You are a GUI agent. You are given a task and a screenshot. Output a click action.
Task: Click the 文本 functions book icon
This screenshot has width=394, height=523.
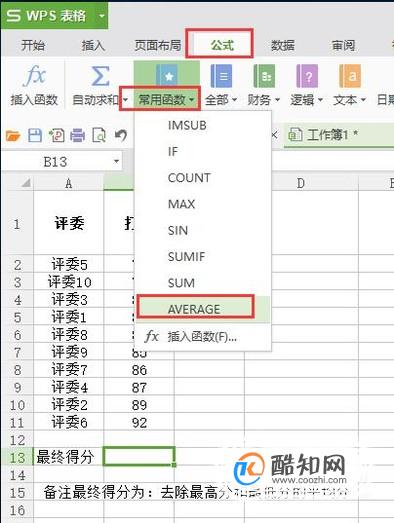point(350,76)
